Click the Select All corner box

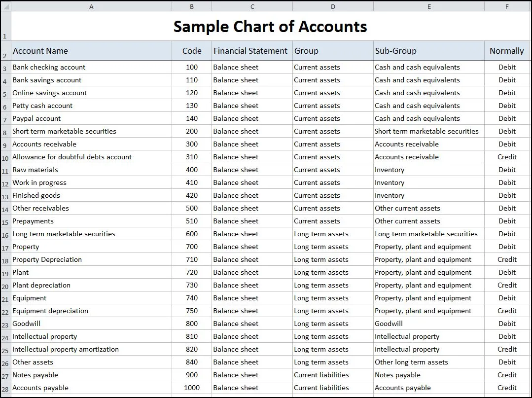pyautogui.click(x=5, y=6)
